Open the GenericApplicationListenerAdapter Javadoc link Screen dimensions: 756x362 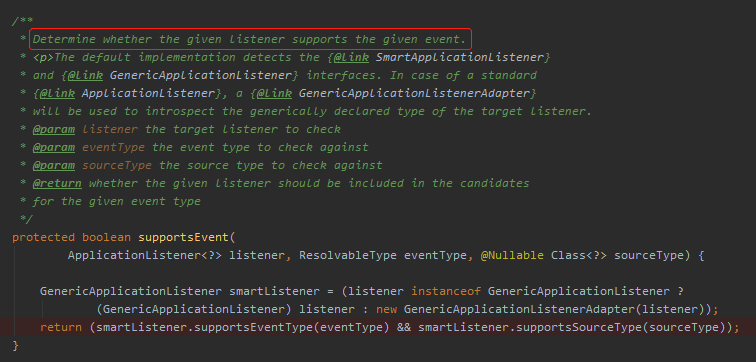tap(415, 94)
